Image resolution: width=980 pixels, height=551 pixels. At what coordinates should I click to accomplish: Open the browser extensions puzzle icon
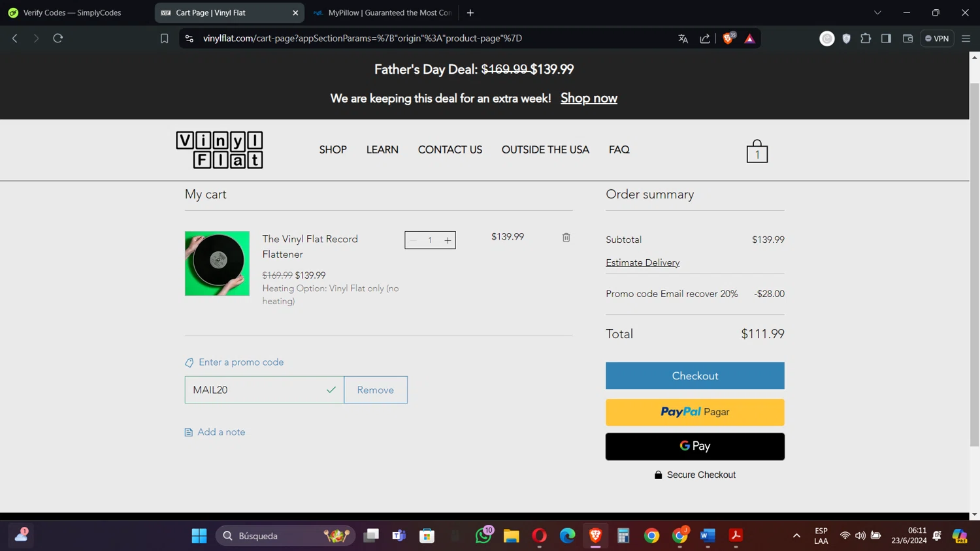click(x=866, y=39)
